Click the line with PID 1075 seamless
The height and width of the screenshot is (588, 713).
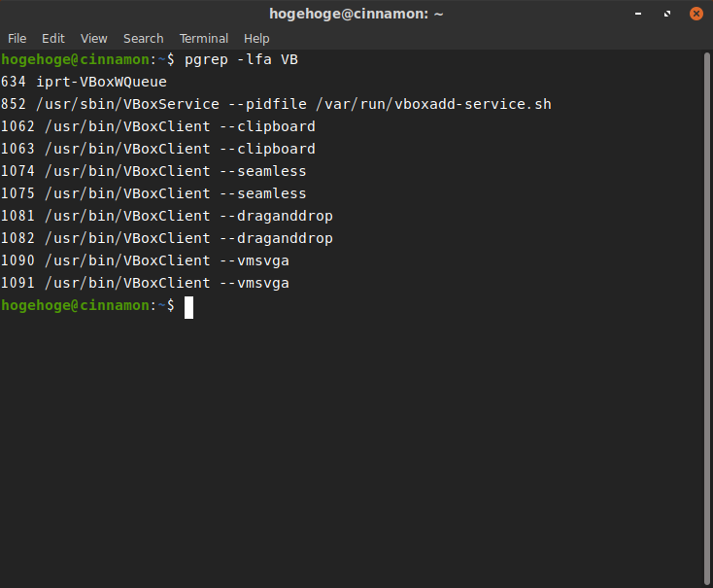(153, 193)
